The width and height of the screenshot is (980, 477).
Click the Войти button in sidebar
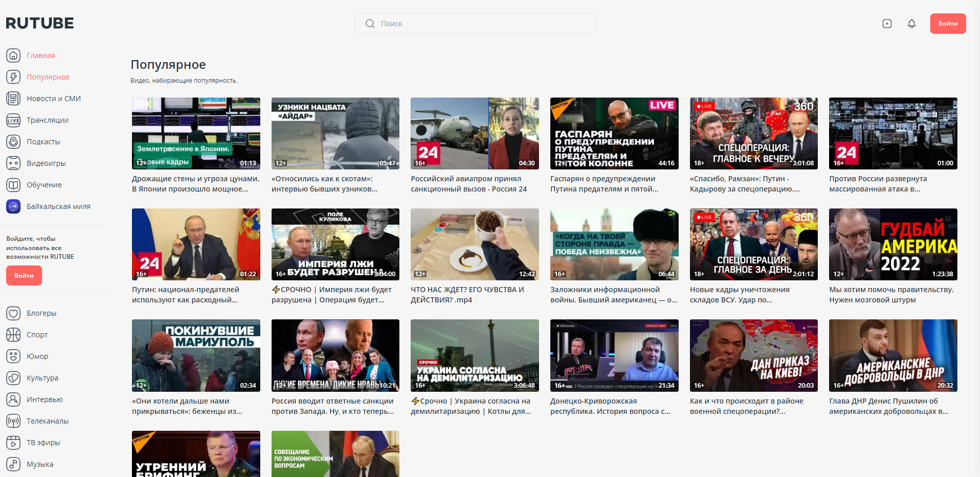pos(24,276)
